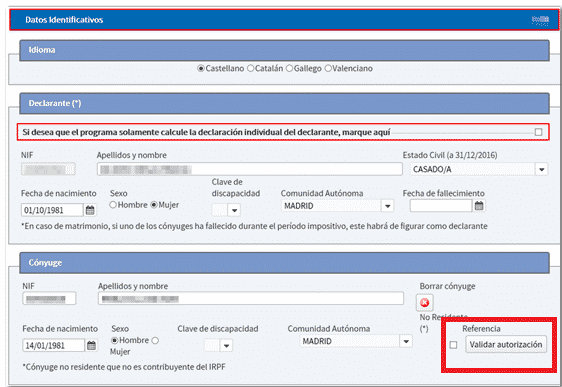The height and width of the screenshot is (387, 562).
Task: Click Datos identificativos header bar
Action: tap(284, 20)
